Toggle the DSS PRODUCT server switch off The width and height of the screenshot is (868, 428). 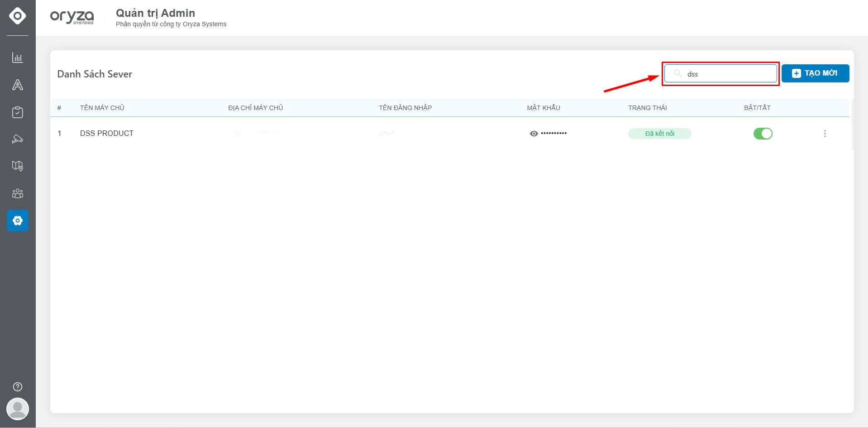pos(763,134)
